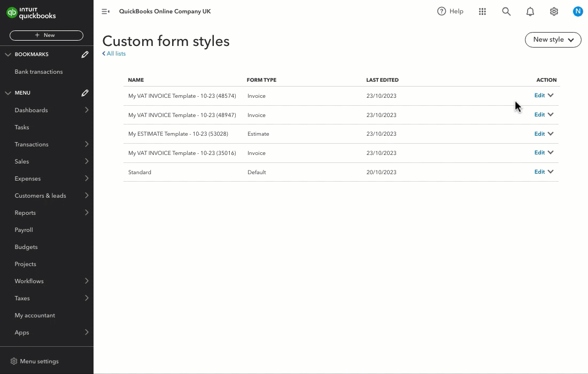Image resolution: width=588 pixels, height=374 pixels.
Task: Open the My accountant menu item
Action: click(x=35, y=316)
